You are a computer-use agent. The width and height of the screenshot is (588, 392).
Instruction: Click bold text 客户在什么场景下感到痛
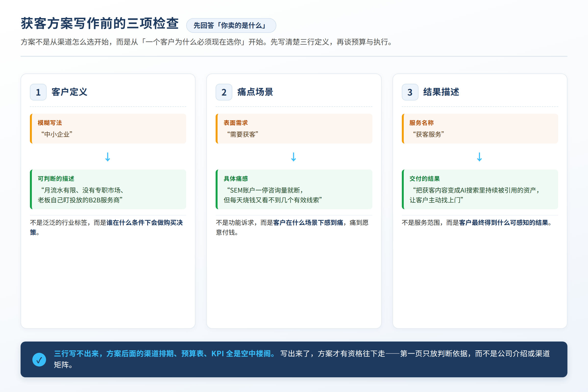coord(308,222)
